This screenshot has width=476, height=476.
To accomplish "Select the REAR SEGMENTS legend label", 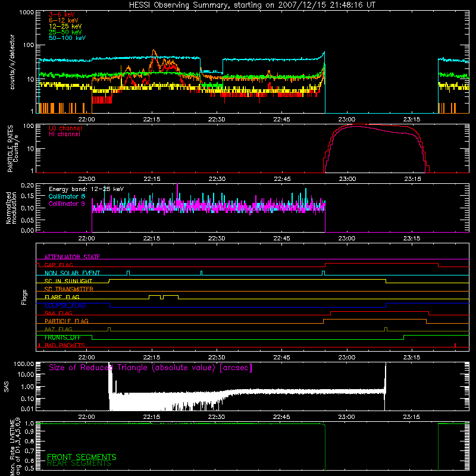I will coord(79,464).
